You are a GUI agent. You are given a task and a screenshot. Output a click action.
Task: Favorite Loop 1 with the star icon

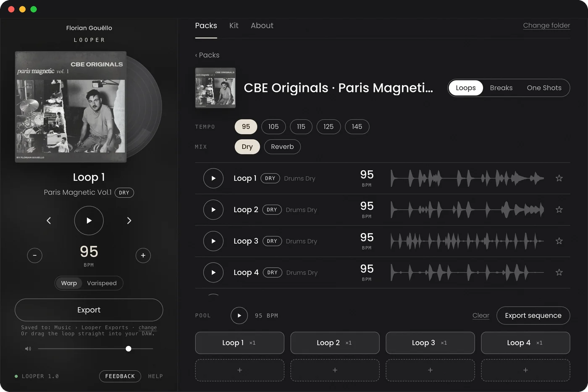pyautogui.click(x=559, y=178)
